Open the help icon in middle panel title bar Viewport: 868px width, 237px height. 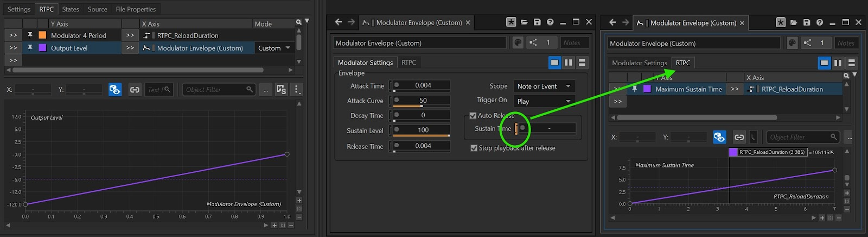point(550,22)
